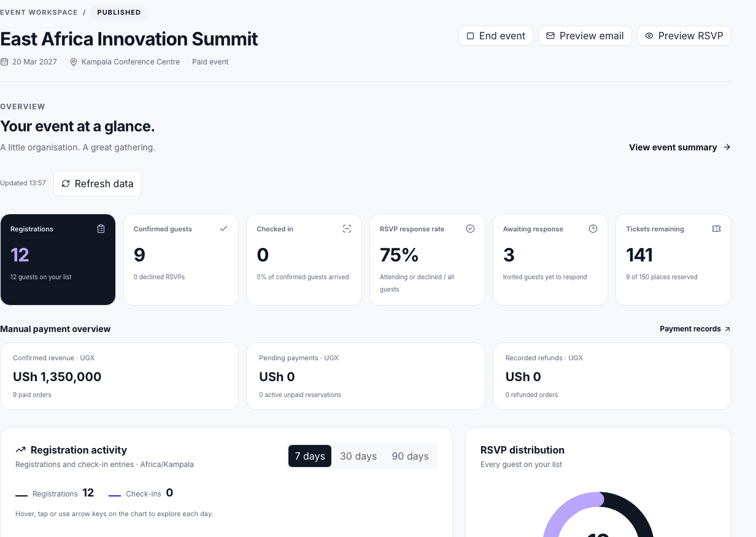Click the '0 active unpaid reservations' text
756x537 pixels.
300,395
